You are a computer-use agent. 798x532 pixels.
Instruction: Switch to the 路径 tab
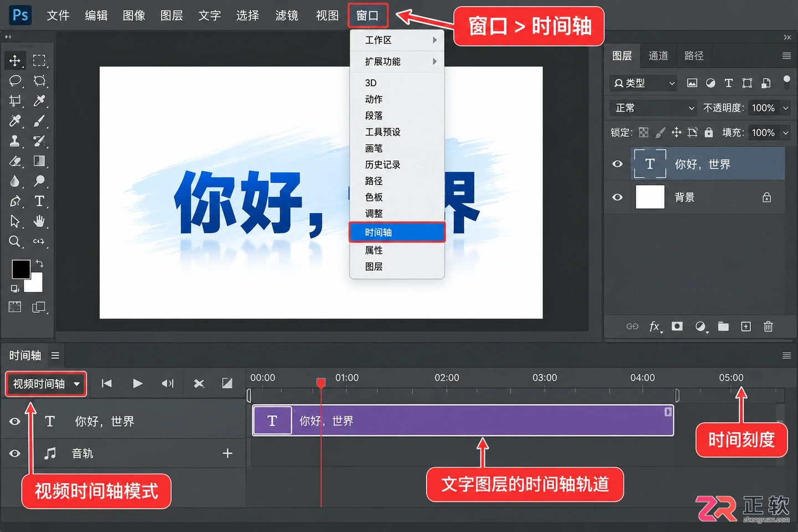tap(694, 56)
